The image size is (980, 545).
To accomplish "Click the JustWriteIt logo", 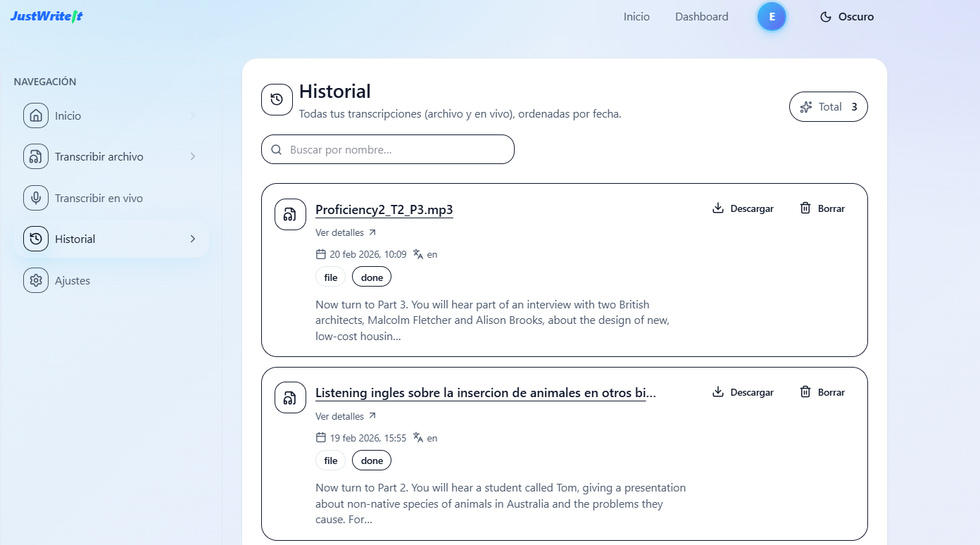I will point(46,16).
